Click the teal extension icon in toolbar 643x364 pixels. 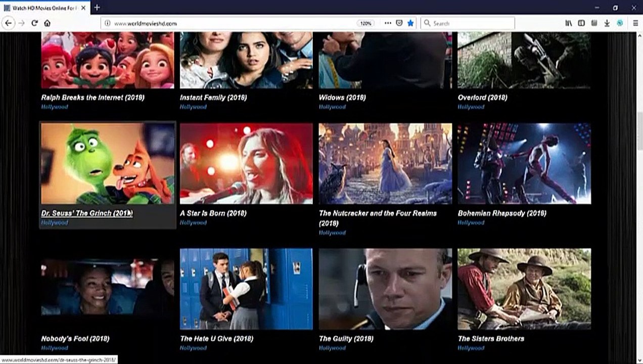(620, 23)
